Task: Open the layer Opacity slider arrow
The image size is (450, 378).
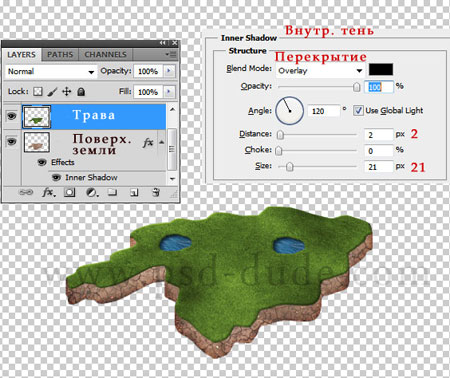Action: (169, 71)
